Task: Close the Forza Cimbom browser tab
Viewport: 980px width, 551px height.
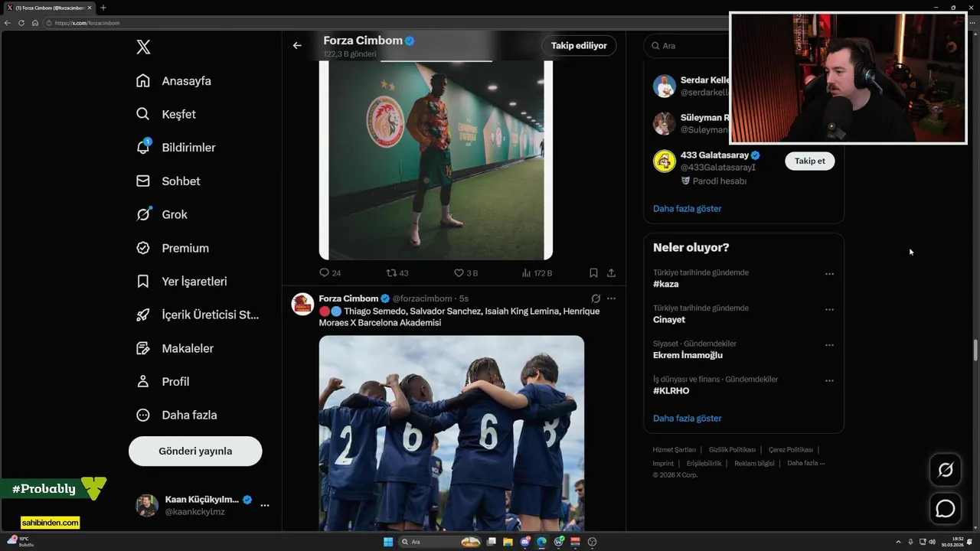Action: coord(90,8)
